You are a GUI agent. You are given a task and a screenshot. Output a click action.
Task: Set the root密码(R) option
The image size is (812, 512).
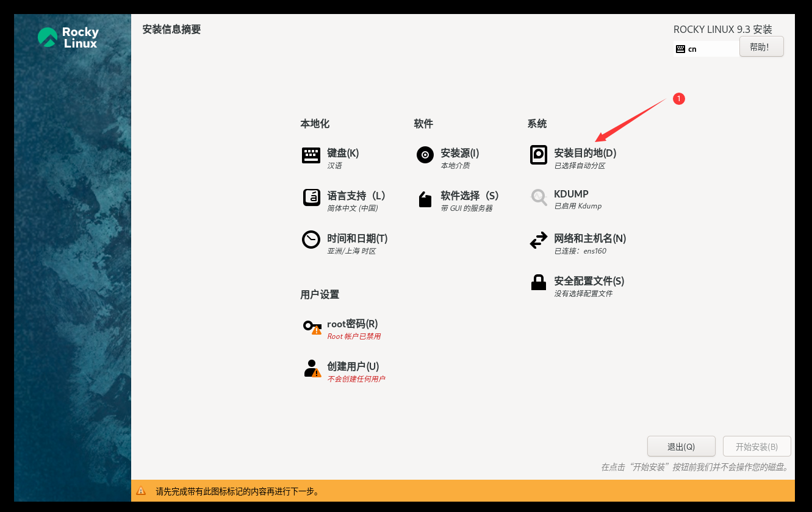(x=353, y=324)
